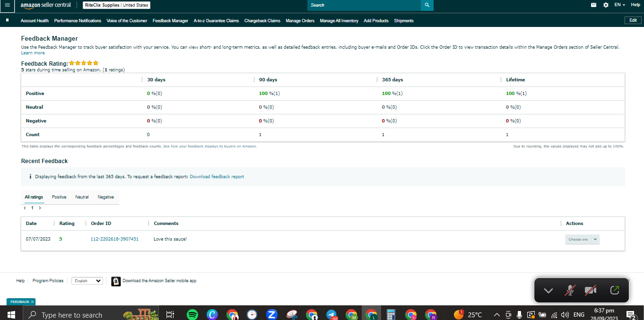Open Calculator from the taskbar

[x=391, y=314]
